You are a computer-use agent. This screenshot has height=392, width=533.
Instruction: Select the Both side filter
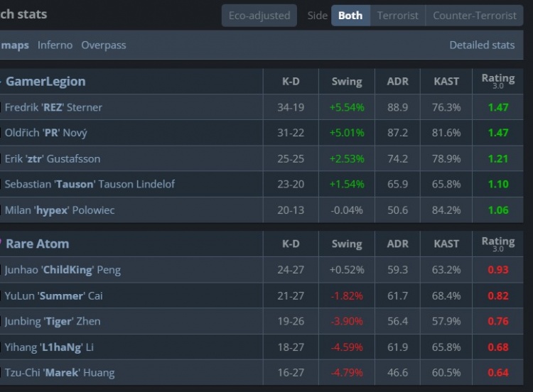350,15
